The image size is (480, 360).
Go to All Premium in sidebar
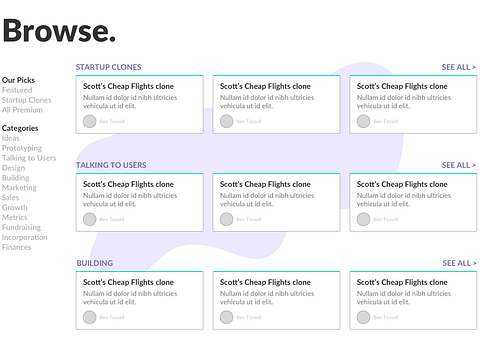(x=22, y=110)
